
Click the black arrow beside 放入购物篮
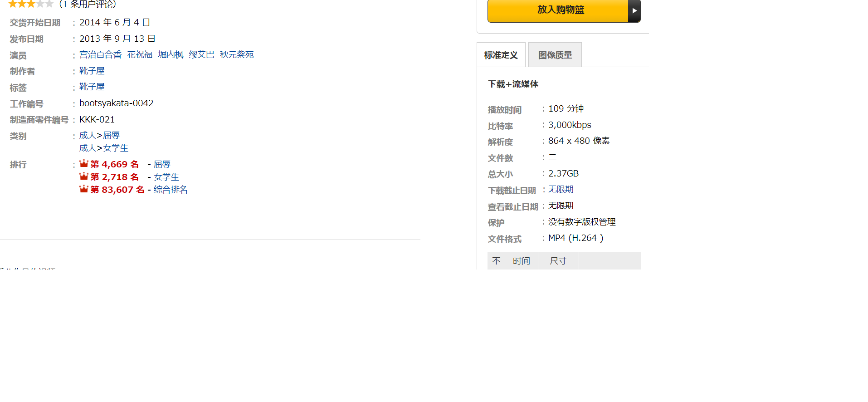[634, 10]
